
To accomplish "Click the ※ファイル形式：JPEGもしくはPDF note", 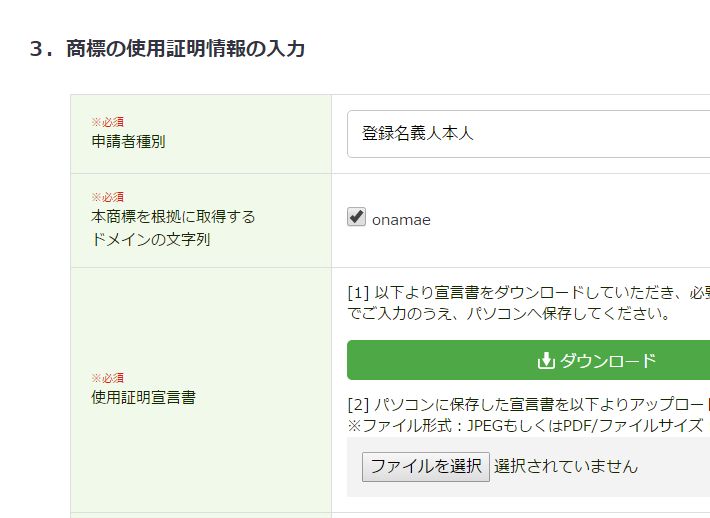I will [525, 426].
